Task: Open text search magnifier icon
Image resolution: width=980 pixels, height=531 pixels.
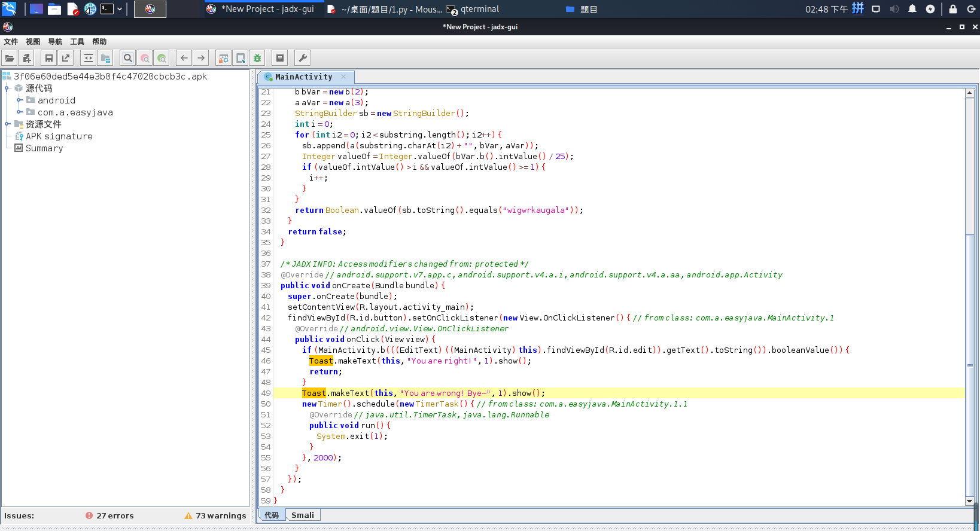Action: pos(128,58)
